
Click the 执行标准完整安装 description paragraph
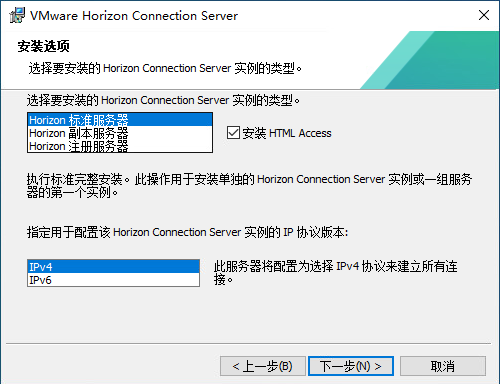pos(249,185)
